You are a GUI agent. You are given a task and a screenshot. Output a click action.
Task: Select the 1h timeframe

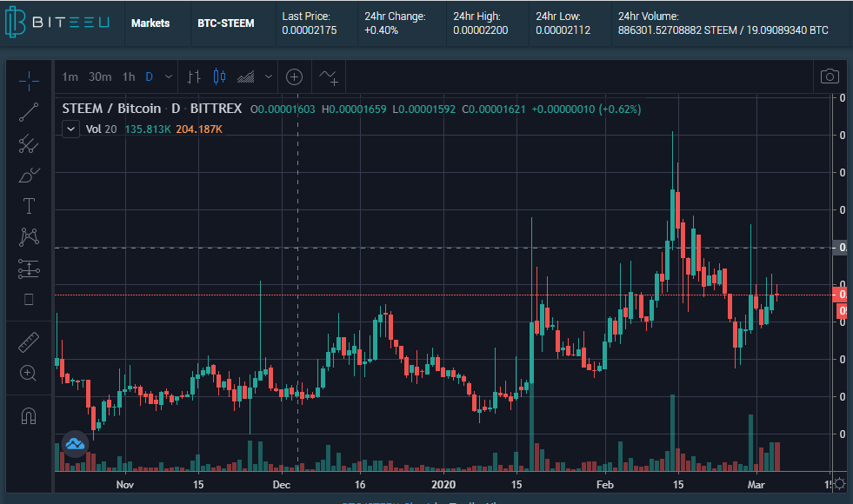click(129, 76)
